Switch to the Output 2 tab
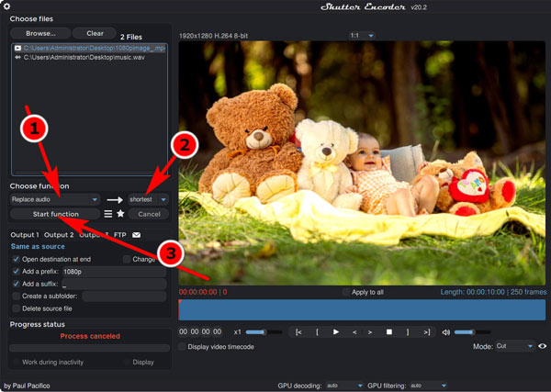The image size is (551, 392). (59, 235)
